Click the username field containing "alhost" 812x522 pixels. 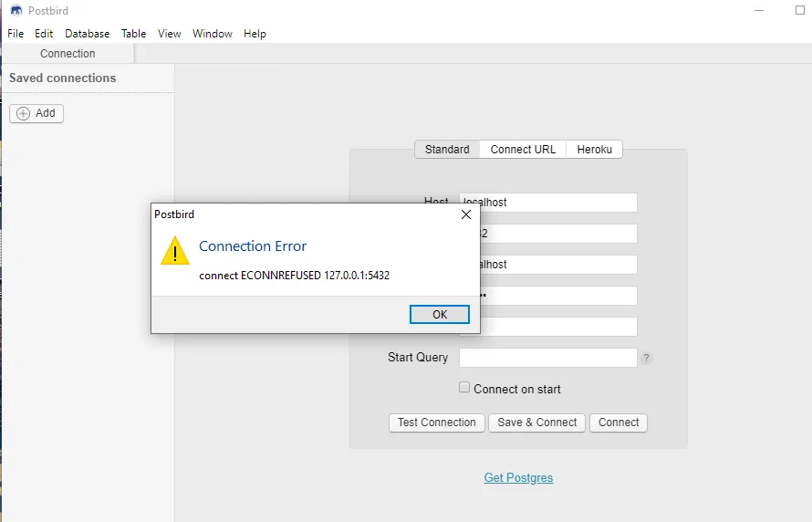pyautogui.click(x=558, y=265)
